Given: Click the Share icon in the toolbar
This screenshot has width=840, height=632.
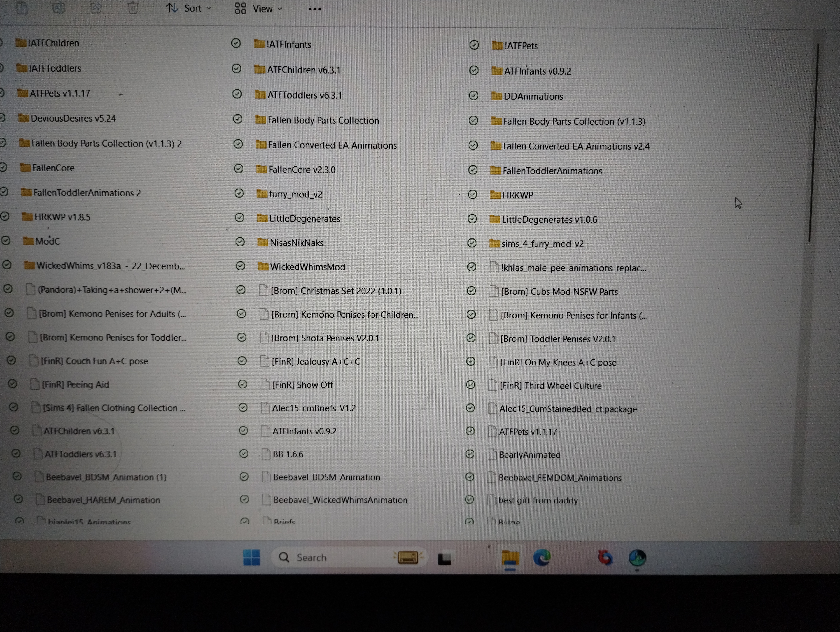Looking at the screenshot, I should pos(96,8).
